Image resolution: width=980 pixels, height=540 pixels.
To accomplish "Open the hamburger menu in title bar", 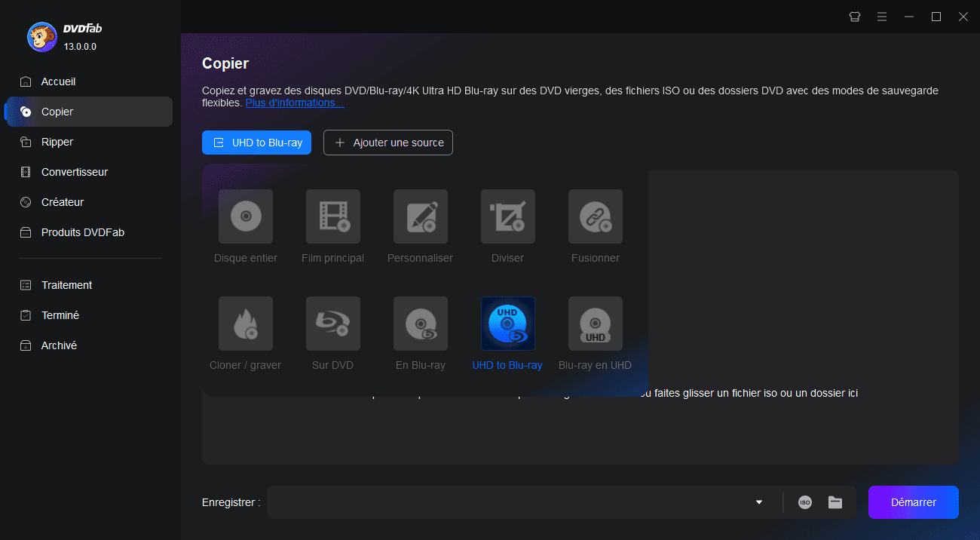I will coord(882,17).
